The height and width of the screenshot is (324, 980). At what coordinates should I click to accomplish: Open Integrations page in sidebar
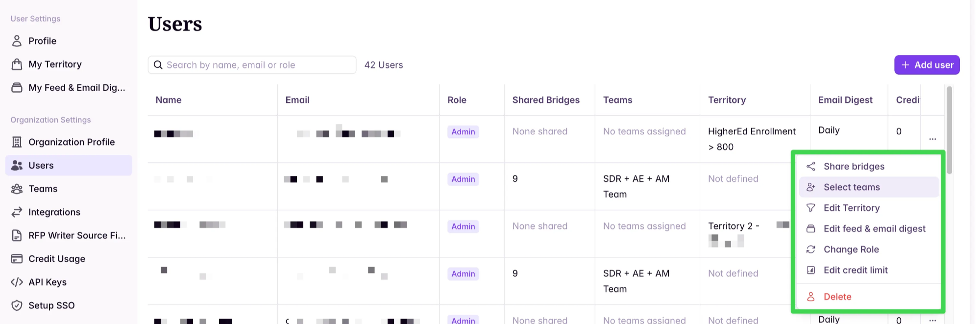pyautogui.click(x=69, y=212)
